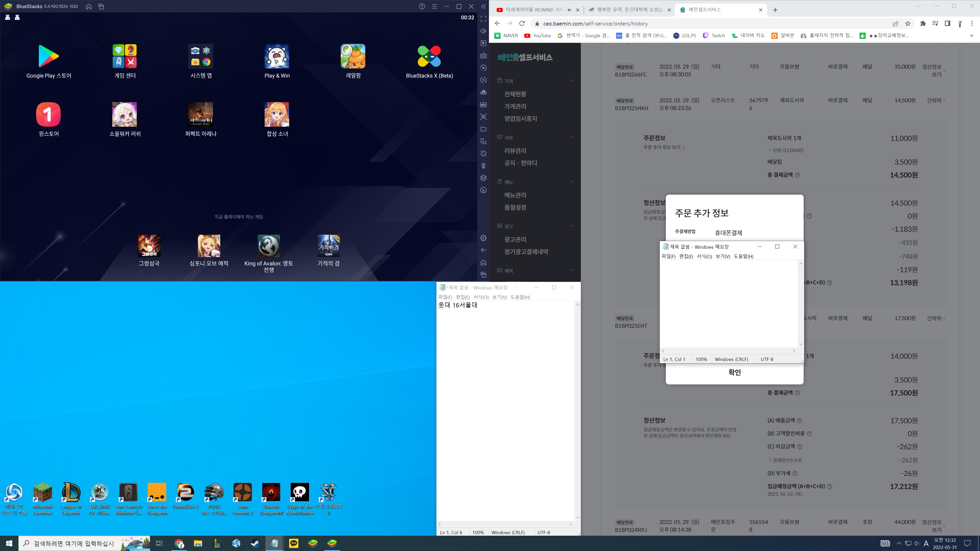The height and width of the screenshot is (551, 980).
Task: Open the Google Play Store app
Action: tap(49, 56)
